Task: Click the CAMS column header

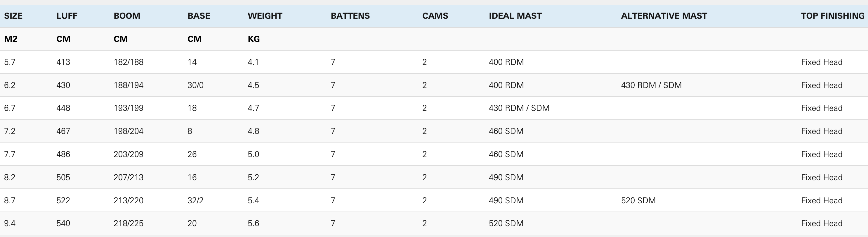Action: pos(435,16)
